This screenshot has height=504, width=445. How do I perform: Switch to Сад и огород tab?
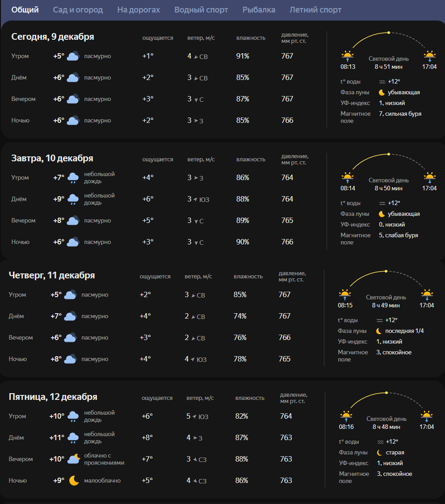click(78, 10)
